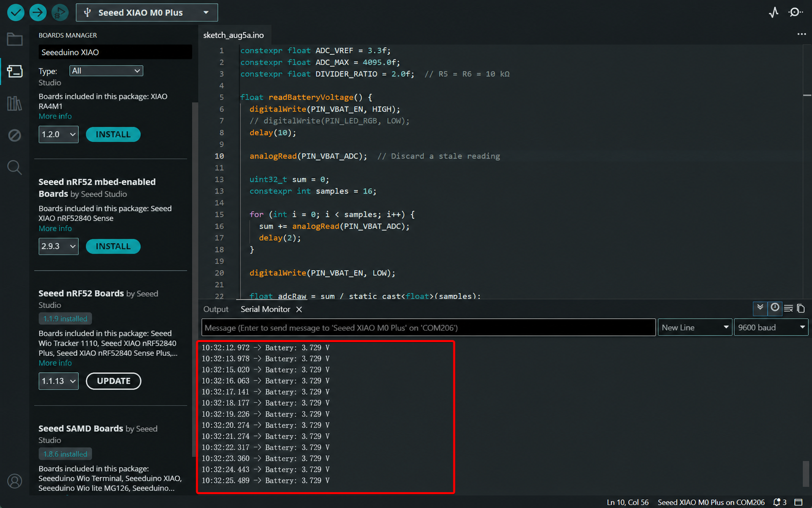Click the Serial Monitor output scrollbar

(806, 474)
